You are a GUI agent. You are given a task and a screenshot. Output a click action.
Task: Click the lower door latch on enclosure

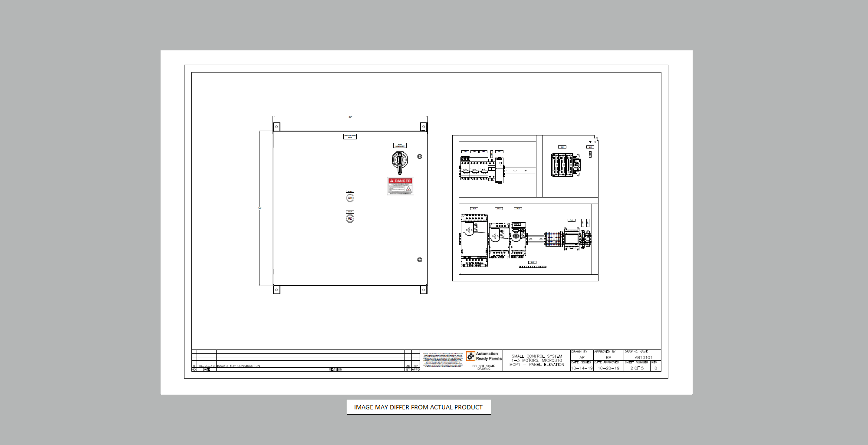point(420,260)
